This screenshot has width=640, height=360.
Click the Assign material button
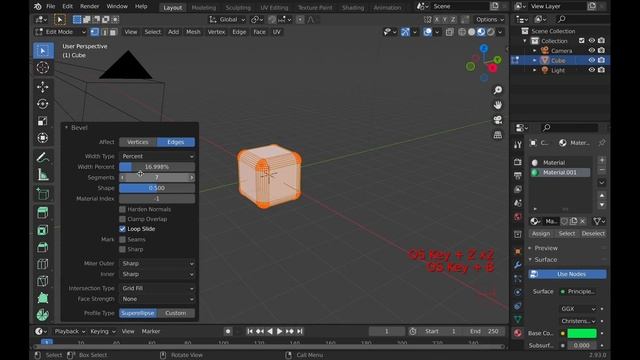click(x=541, y=233)
